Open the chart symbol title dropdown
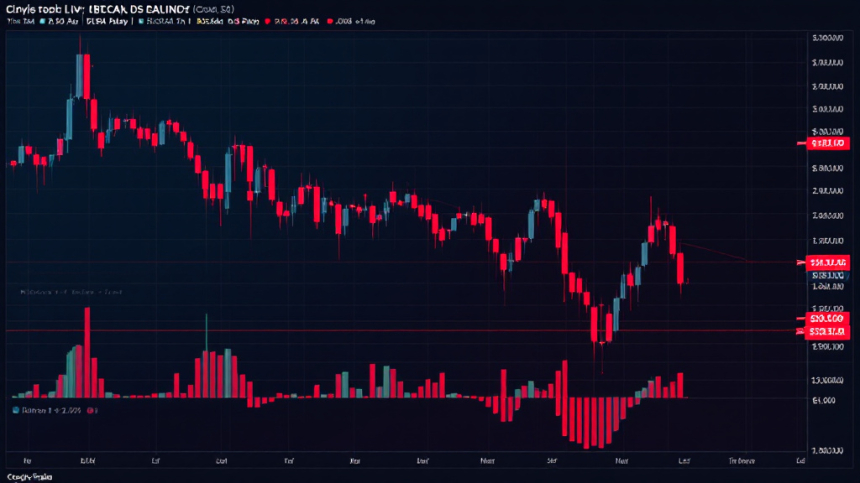Viewport: 860px width, 483px height. point(98,9)
